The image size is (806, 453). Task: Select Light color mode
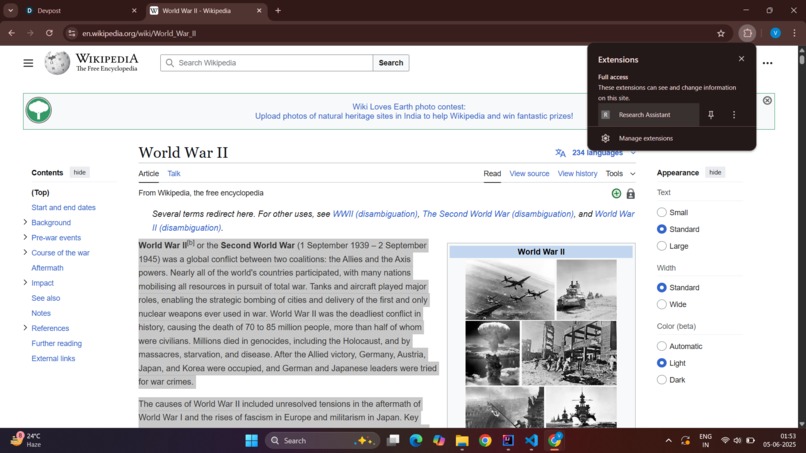pyautogui.click(x=662, y=363)
